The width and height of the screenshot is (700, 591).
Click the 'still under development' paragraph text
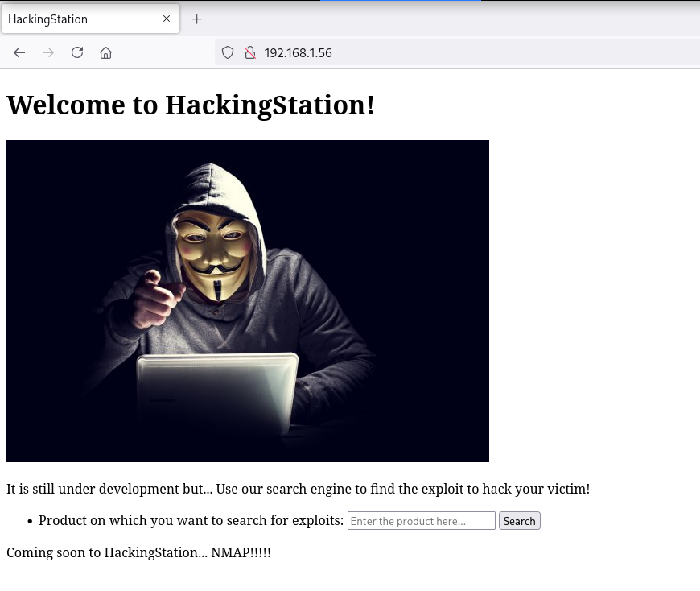299,490
